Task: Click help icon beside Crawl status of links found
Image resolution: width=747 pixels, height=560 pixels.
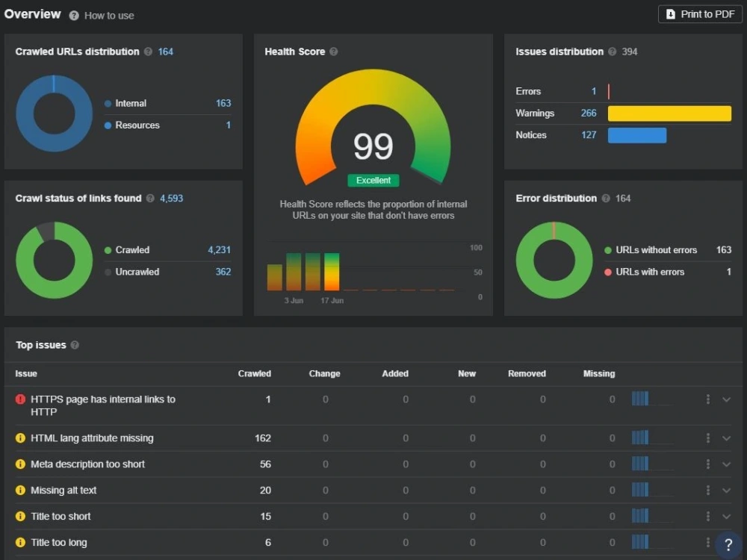Action: coord(150,198)
